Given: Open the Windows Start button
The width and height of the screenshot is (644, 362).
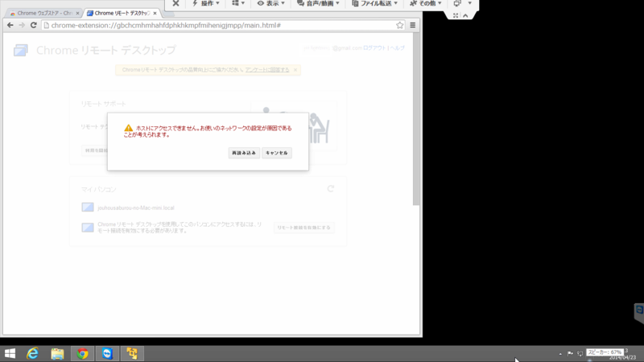Looking at the screenshot, I should tap(10, 353).
